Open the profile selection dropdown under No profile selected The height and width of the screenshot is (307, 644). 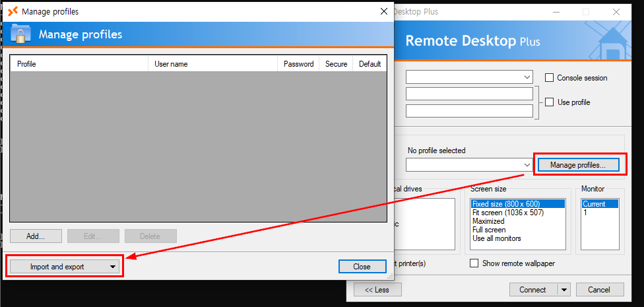click(469, 165)
